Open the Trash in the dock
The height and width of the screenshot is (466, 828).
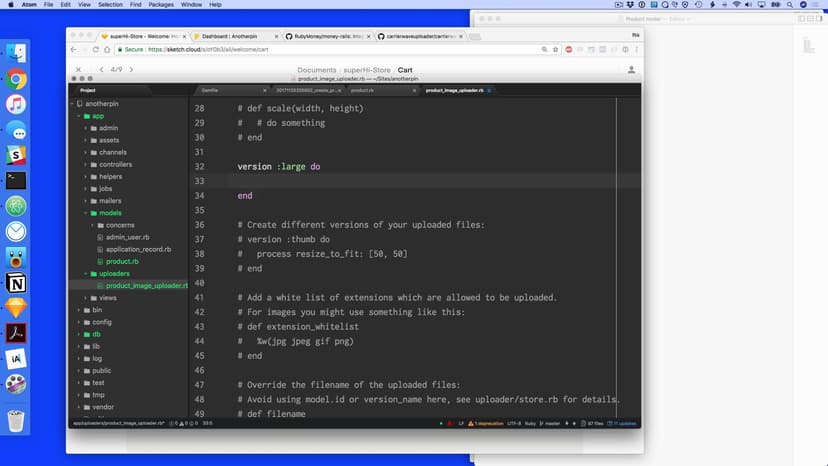pos(16,420)
